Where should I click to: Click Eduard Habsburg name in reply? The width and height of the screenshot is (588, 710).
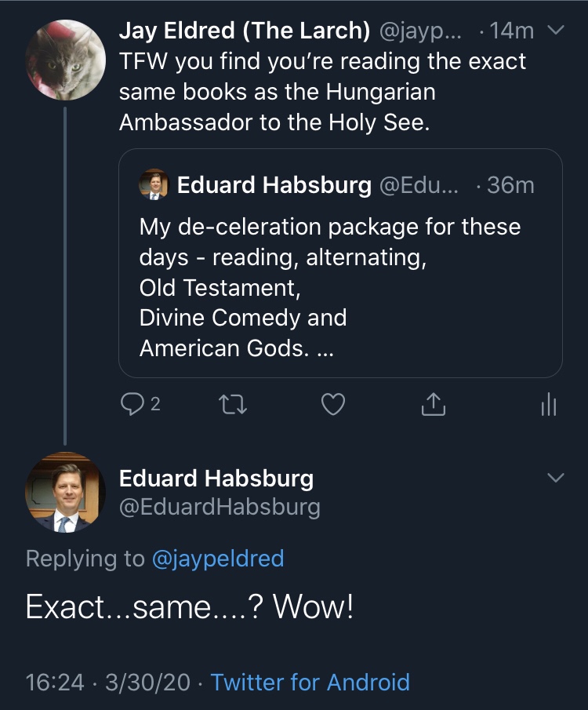pos(216,478)
